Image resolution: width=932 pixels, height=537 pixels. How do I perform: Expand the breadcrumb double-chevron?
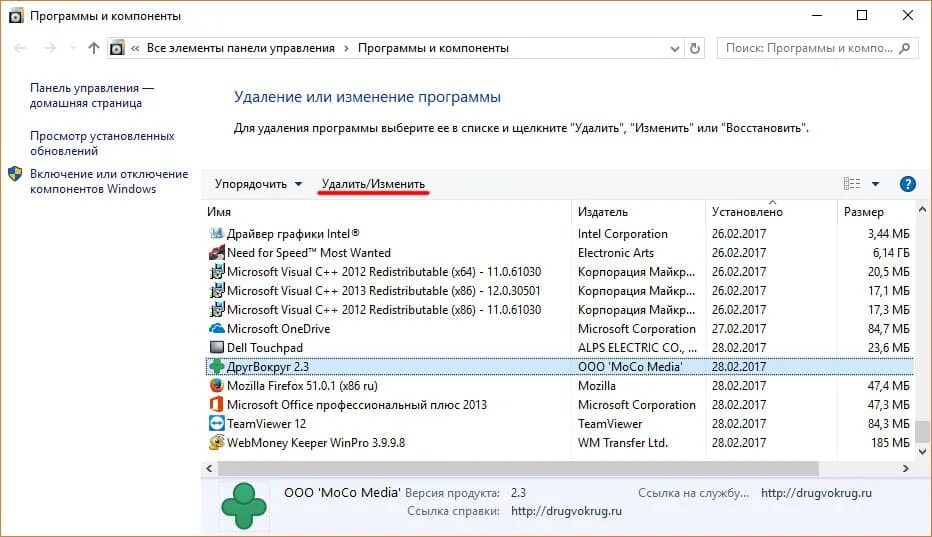click(x=135, y=48)
